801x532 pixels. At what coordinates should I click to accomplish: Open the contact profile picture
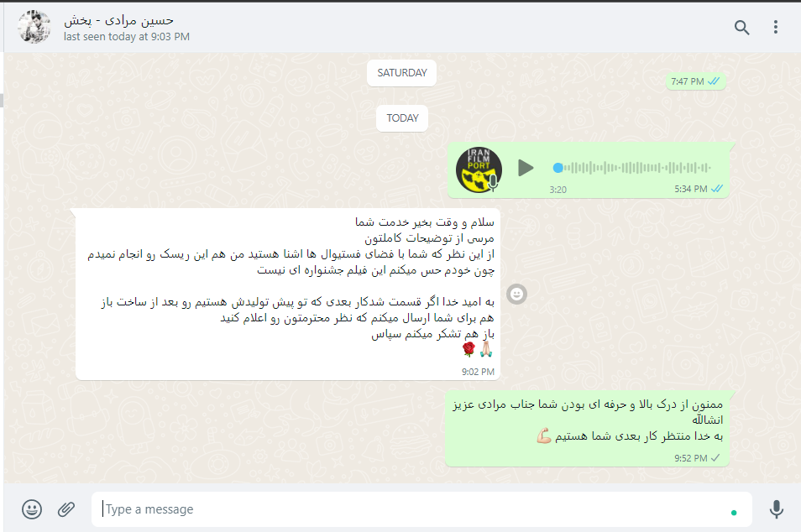[34, 27]
